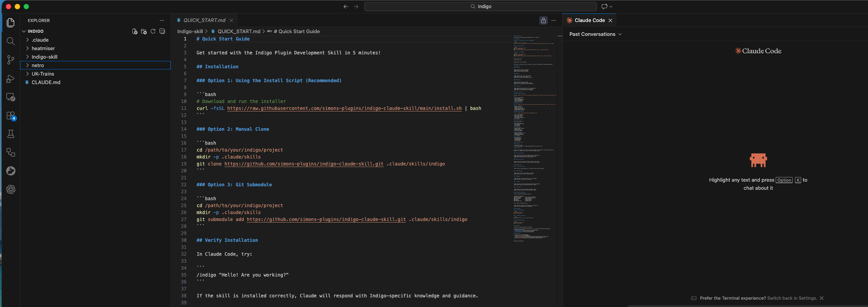
Task: Select the Claude Code tab
Action: [x=589, y=20]
